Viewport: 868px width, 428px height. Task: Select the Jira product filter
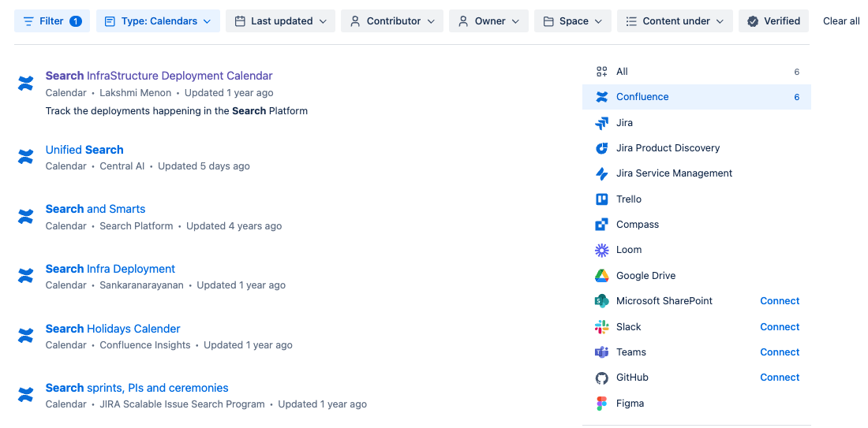697,123
